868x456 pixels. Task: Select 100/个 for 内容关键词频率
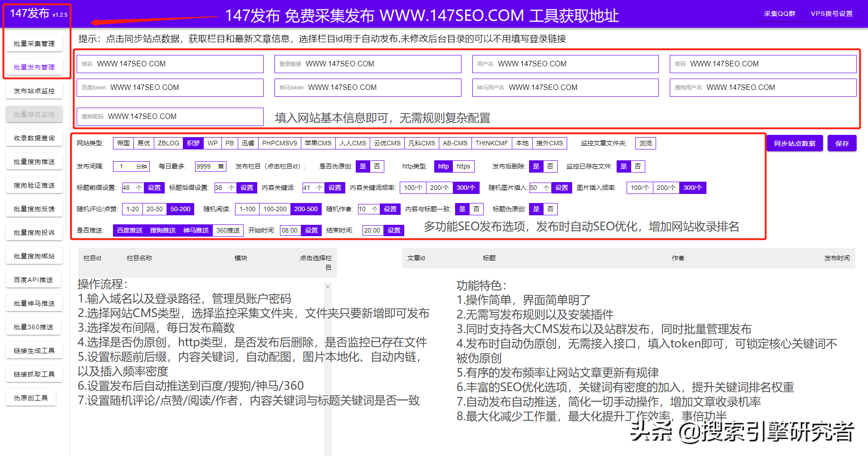click(x=413, y=188)
